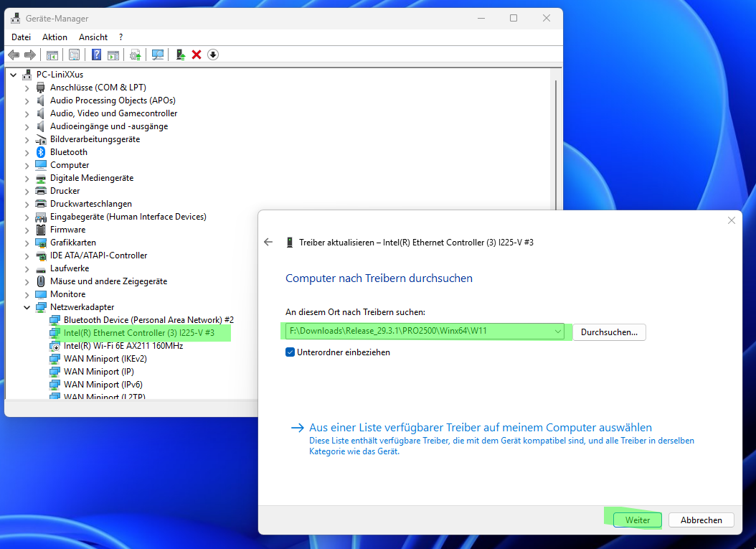This screenshot has height=549, width=756.
Task: Select the Computer category label
Action: (70, 165)
